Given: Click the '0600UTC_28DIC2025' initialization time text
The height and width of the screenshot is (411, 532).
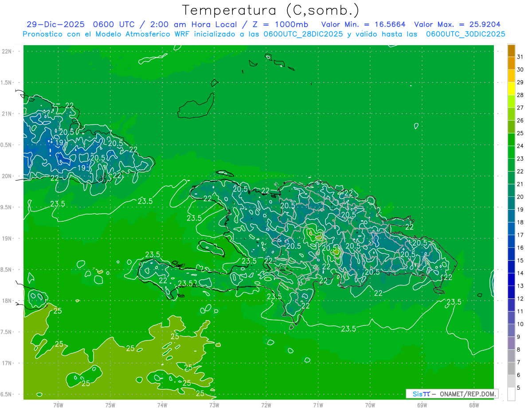Looking at the screenshot, I should click(x=303, y=34).
